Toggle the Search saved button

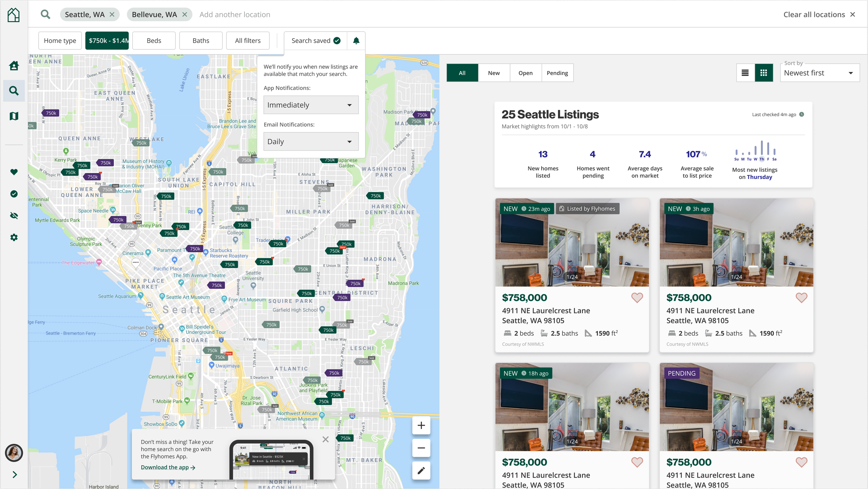click(316, 41)
